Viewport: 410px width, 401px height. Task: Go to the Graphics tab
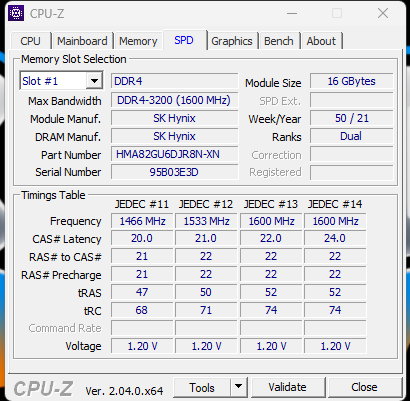pyautogui.click(x=232, y=41)
